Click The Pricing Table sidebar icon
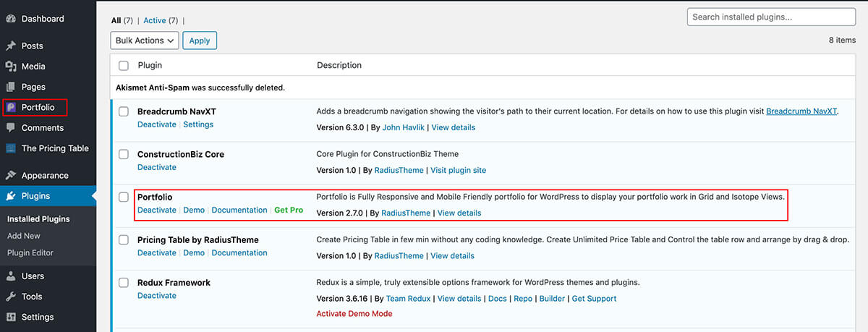The height and width of the screenshot is (332, 868). pyautogui.click(x=11, y=148)
